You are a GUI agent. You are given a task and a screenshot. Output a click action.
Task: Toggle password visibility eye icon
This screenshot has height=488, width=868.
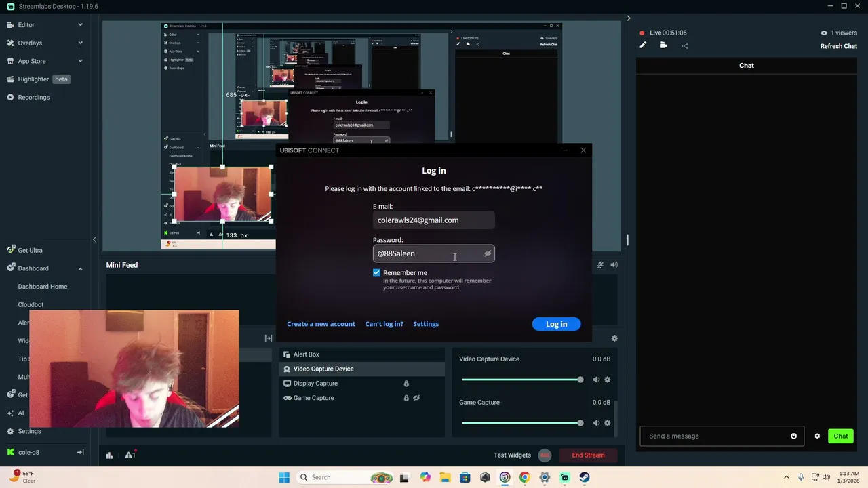[x=487, y=253]
